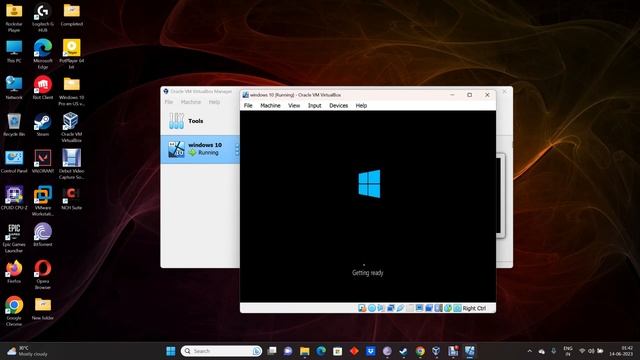This screenshot has height=360, width=640.
Task: Open Help menu in VirtualBox Manager window
Action: tap(214, 102)
